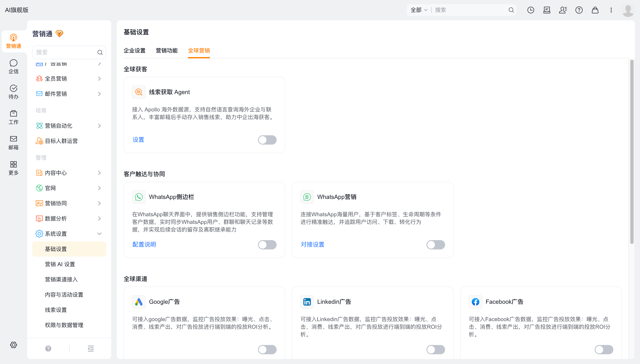640x364 pixels.
Task: Expand the 数据分析 menu item
Action: 69,219
